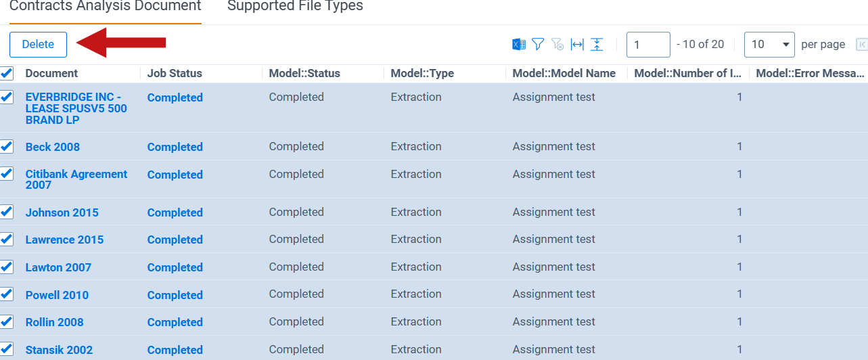Click the collapse row height icon
This screenshot has height=360, width=868.
pyautogui.click(x=597, y=45)
